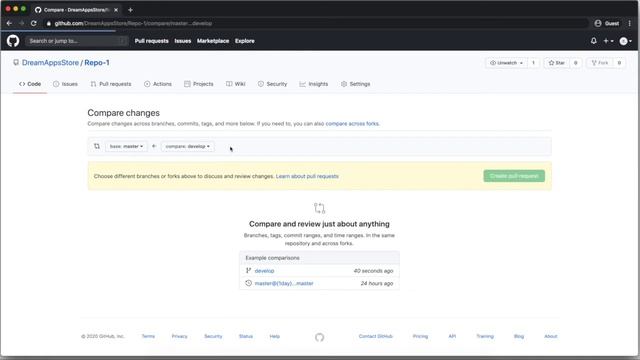This screenshot has height=360, width=640.
Task: Open the base: master branch dropdown
Action: tap(126, 146)
